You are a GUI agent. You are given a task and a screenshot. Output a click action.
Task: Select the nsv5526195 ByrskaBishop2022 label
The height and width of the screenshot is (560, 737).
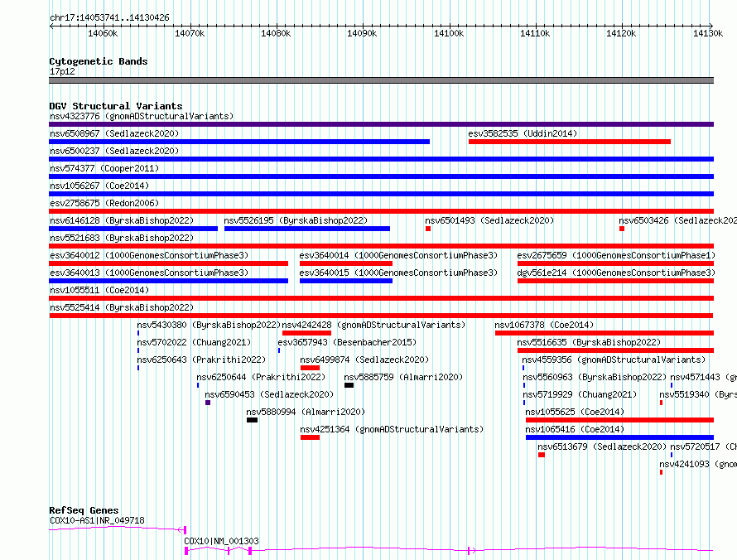click(x=296, y=220)
